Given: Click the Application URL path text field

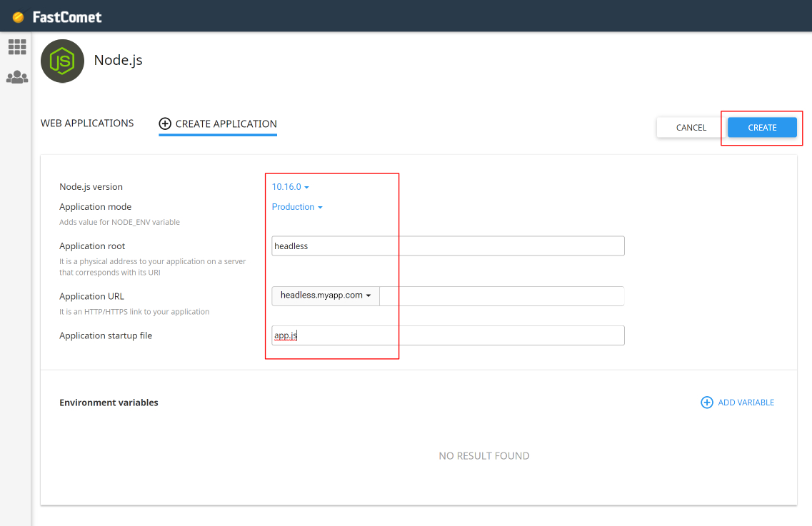Looking at the screenshot, I should coord(501,296).
